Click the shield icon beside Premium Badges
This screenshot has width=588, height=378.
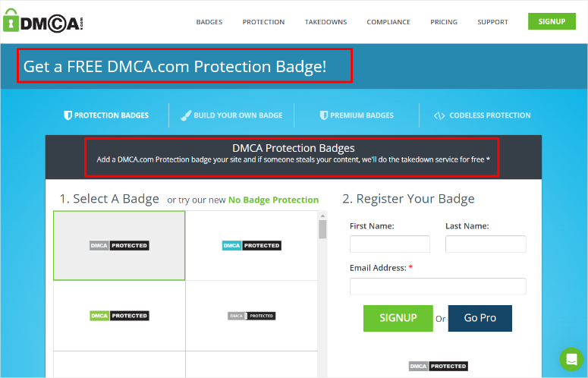point(324,115)
